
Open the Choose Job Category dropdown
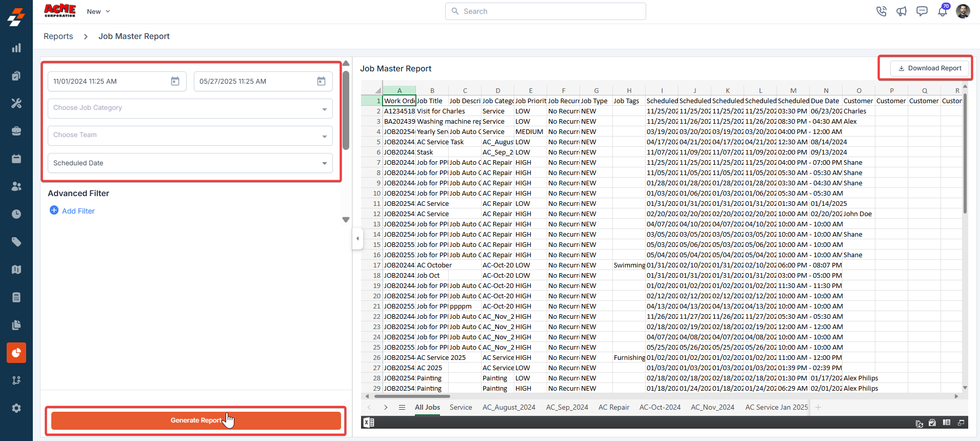[x=190, y=108]
